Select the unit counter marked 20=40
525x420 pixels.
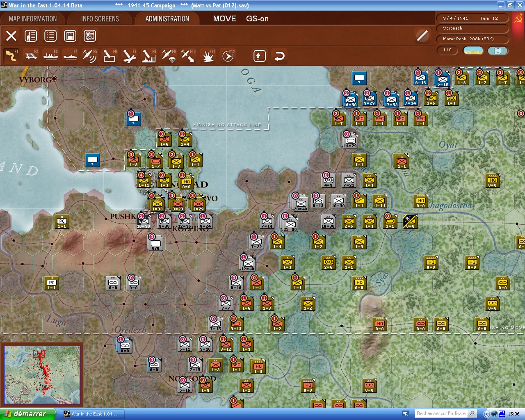[x=301, y=203]
